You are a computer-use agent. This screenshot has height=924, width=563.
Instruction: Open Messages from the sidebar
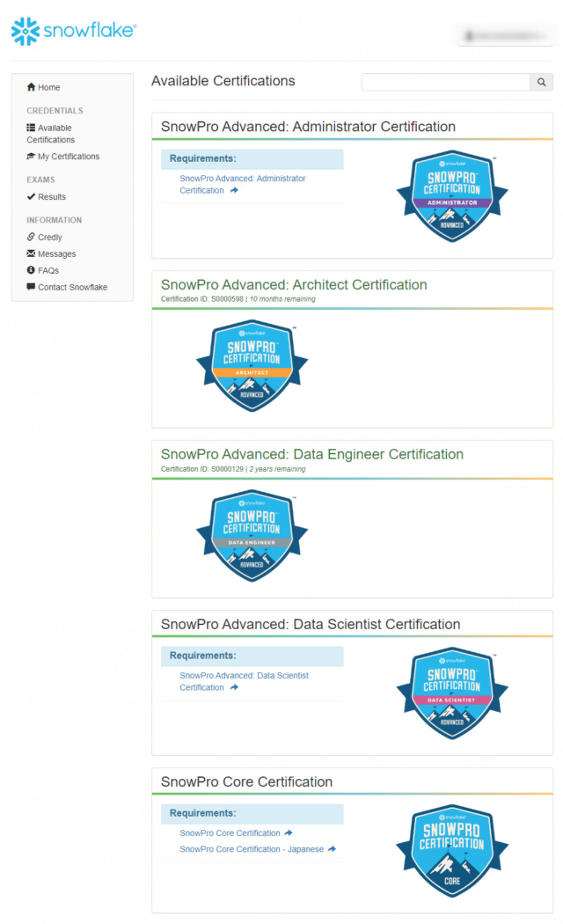(51, 254)
